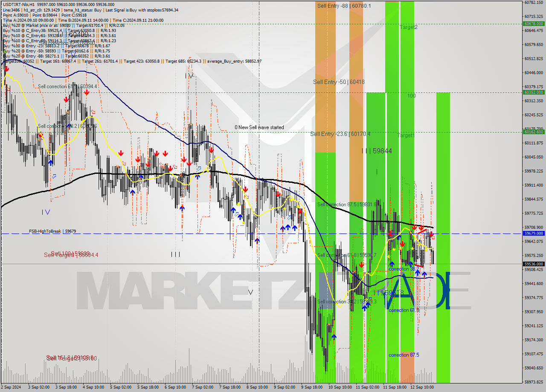This screenshot has width=546, height=392.
Task: Click the blue 'correction 38.2' label
Action: pos(404,269)
